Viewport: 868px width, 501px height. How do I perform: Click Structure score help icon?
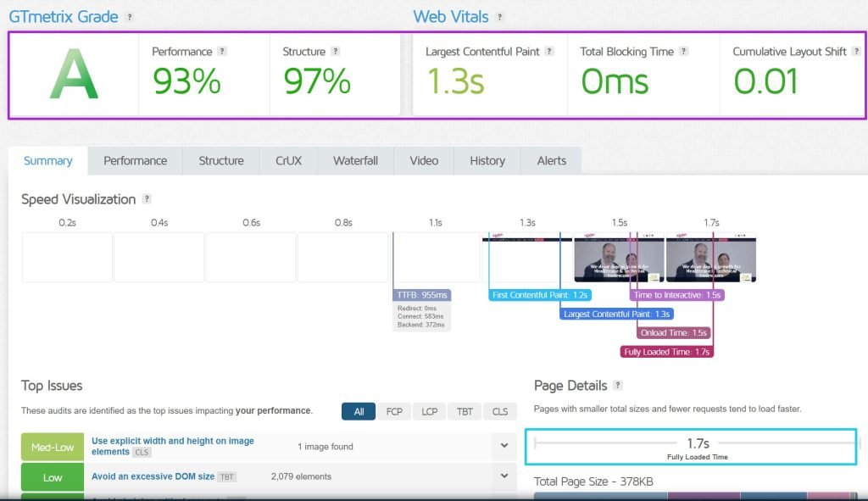click(x=336, y=52)
